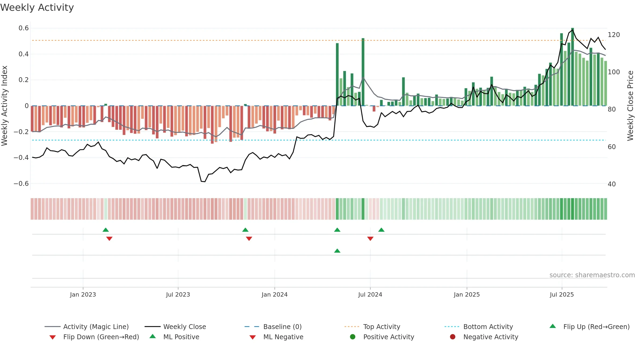The width and height of the screenshot is (644, 362).
Task: Click the Jul 2023 x-axis label
Action: (x=178, y=294)
